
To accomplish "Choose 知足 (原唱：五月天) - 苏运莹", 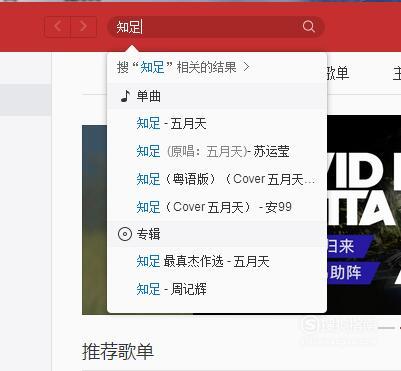I will tap(217, 151).
